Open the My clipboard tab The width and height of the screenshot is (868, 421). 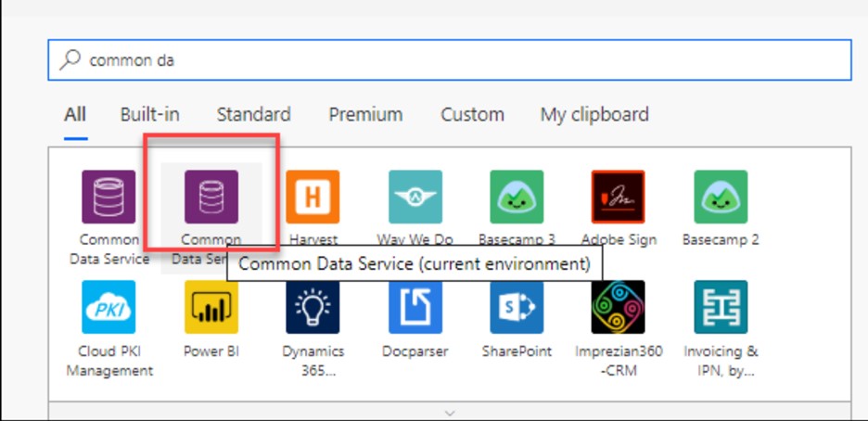coord(594,115)
